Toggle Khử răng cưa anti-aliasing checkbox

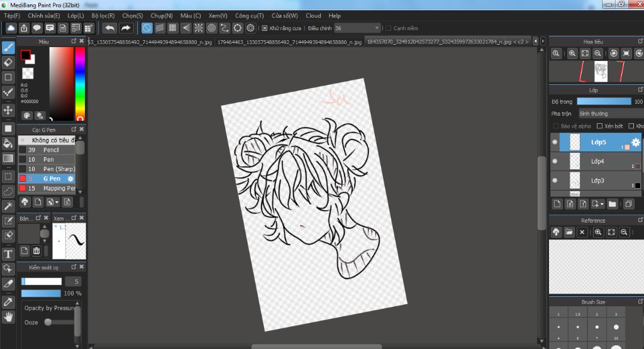click(265, 28)
